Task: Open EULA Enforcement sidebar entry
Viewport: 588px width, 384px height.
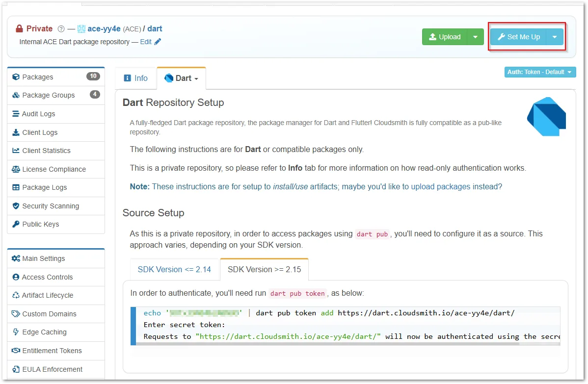Action: [56, 369]
